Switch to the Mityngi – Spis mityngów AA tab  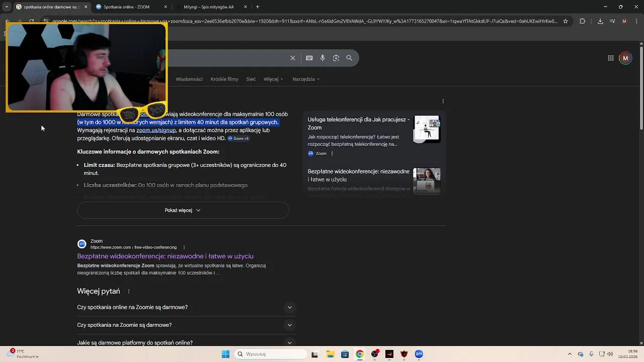211,7
